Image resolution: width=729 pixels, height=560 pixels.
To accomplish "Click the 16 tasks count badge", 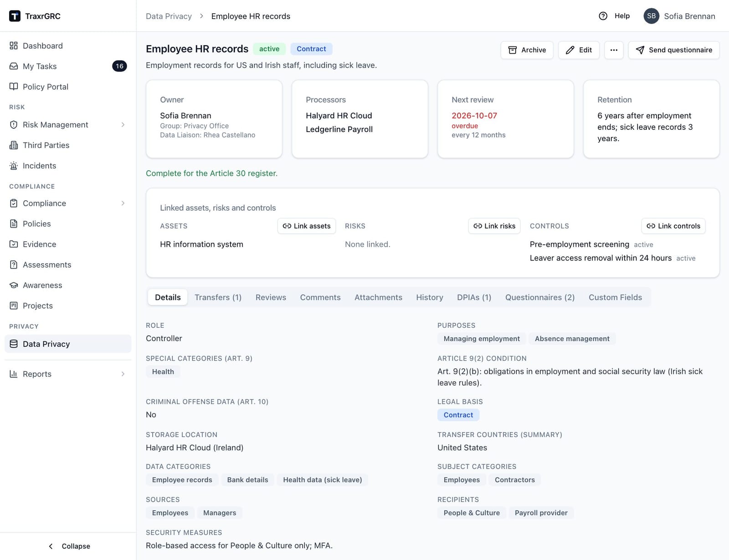I will pyautogui.click(x=119, y=66).
